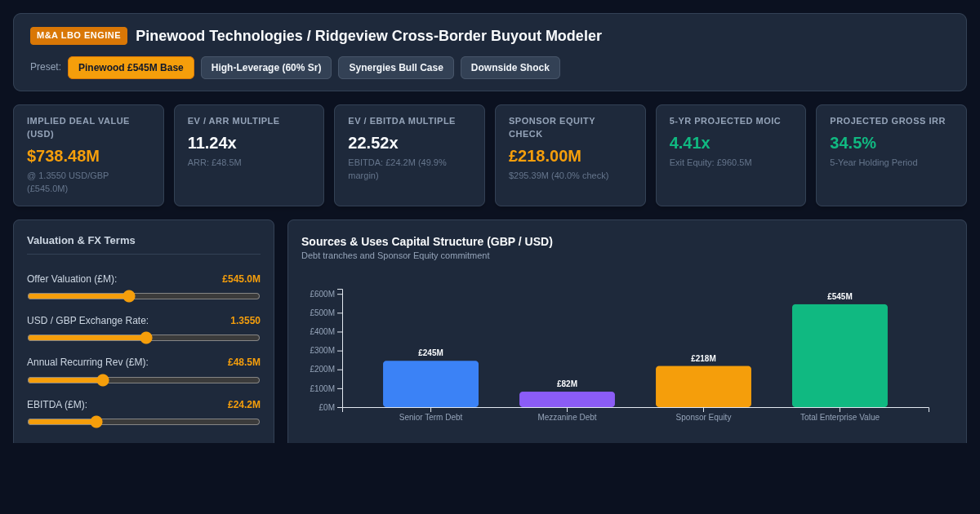Click the £218.00M sponsor equity check
This screenshot has width=980, height=514.
pyautogui.click(x=545, y=156)
